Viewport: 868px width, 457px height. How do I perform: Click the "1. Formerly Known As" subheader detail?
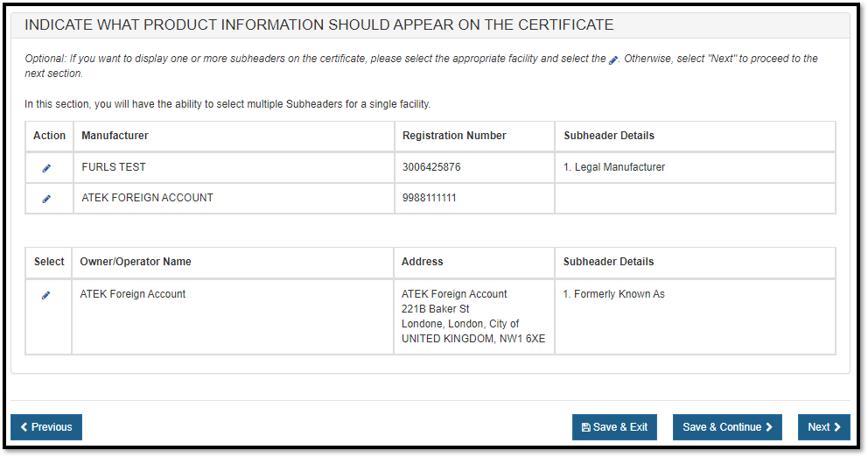pos(613,294)
